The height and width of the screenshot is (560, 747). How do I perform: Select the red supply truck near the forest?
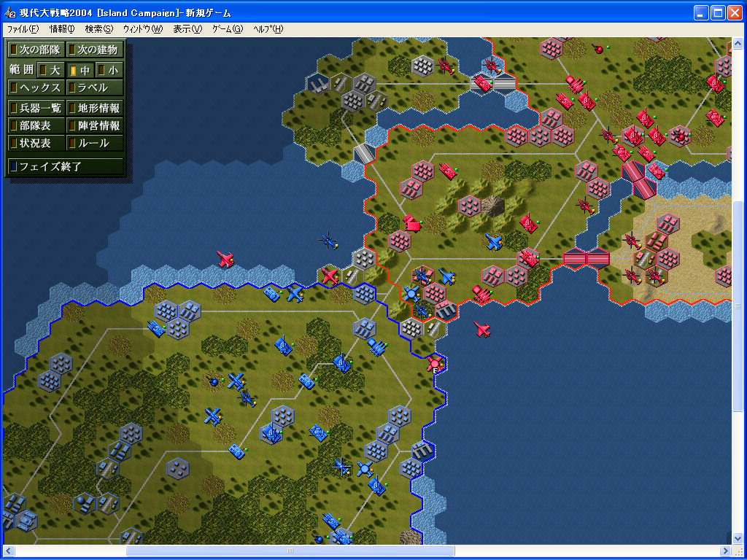(412, 223)
